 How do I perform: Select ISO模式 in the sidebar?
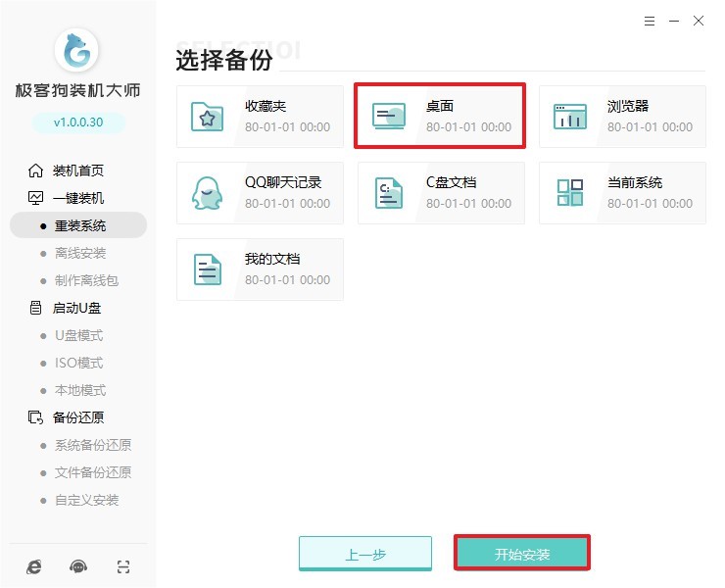78,363
